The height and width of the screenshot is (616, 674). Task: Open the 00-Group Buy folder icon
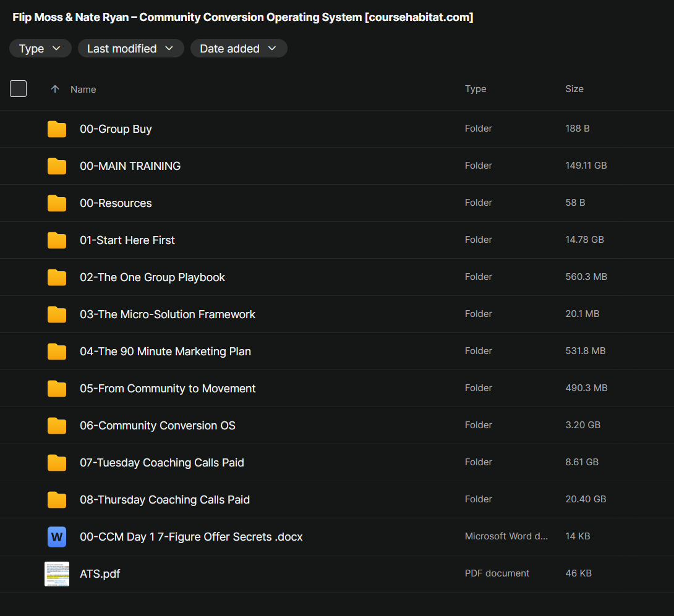57,129
